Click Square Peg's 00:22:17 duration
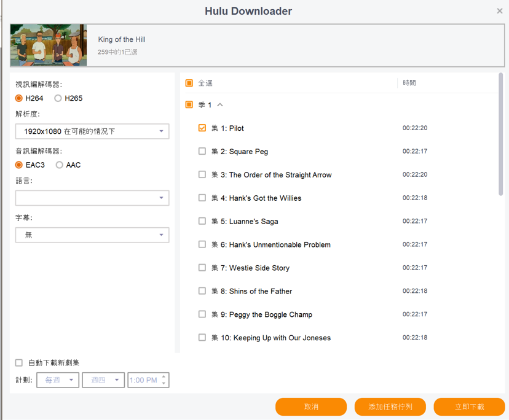The width and height of the screenshot is (509, 420). click(x=415, y=151)
